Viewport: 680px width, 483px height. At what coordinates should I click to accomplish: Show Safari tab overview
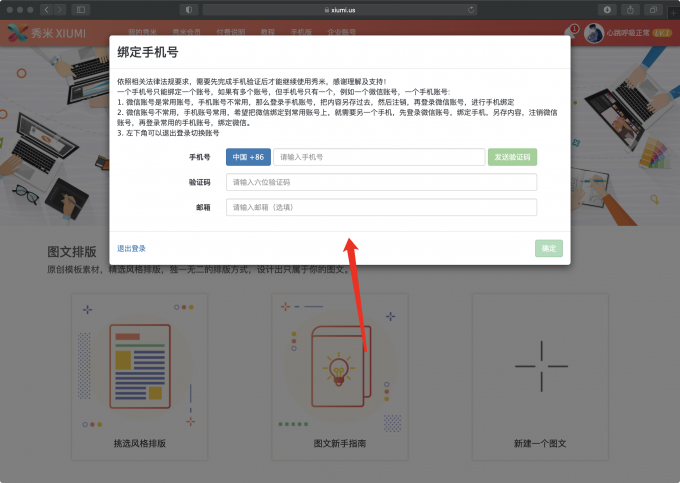(653, 10)
